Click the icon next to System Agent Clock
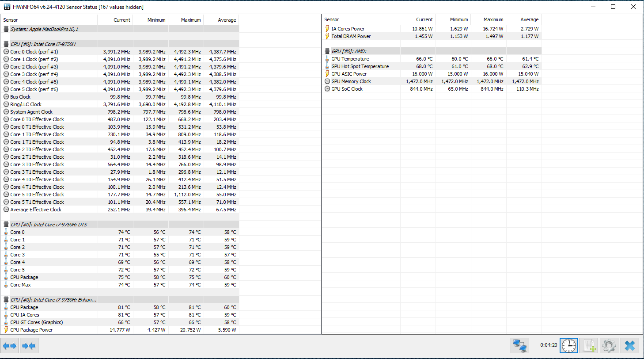The width and height of the screenshot is (644, 359). click(6, 112)
